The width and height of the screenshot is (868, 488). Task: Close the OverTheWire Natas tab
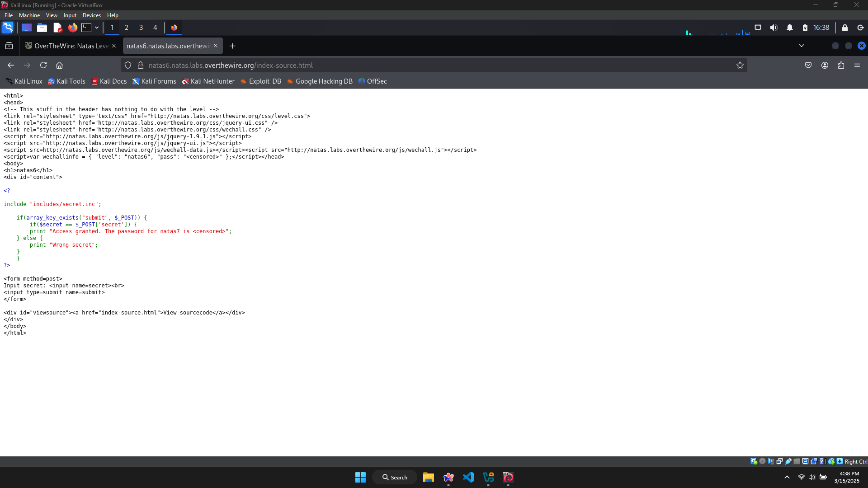tap(114, 46)
